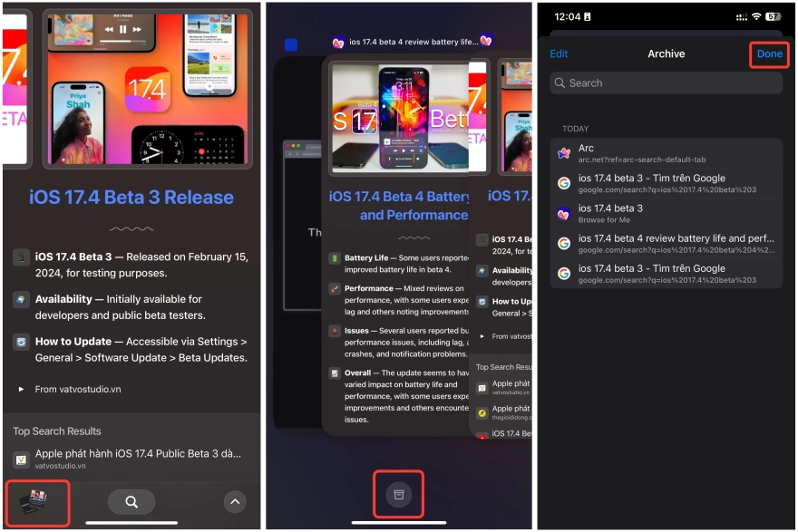Click the Wi-Fi status icon
This screenshot has height=532, width=798.
(x=755, y=16)
